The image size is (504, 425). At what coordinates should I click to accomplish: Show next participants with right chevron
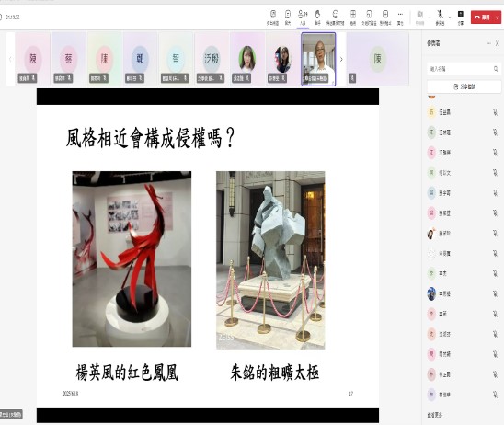point(341,59)
